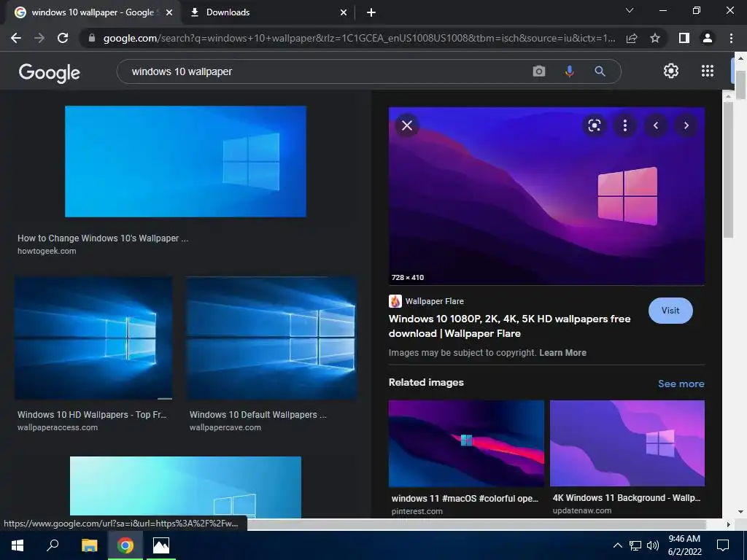The height and width of the screenshot is (560, 747).
Task: Open Windows 10 1080P wallpapers title link
Action: [x=509, y=326]
